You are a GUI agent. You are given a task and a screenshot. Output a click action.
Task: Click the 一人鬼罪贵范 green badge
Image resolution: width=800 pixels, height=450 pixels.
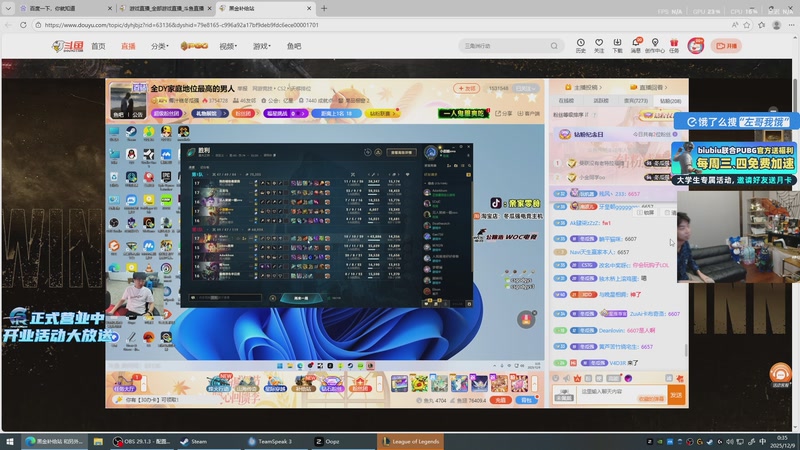pos(463,113)
